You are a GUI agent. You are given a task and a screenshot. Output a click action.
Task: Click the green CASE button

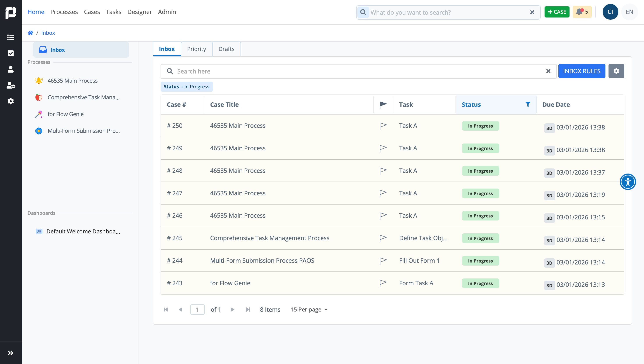tap(556, 12)
